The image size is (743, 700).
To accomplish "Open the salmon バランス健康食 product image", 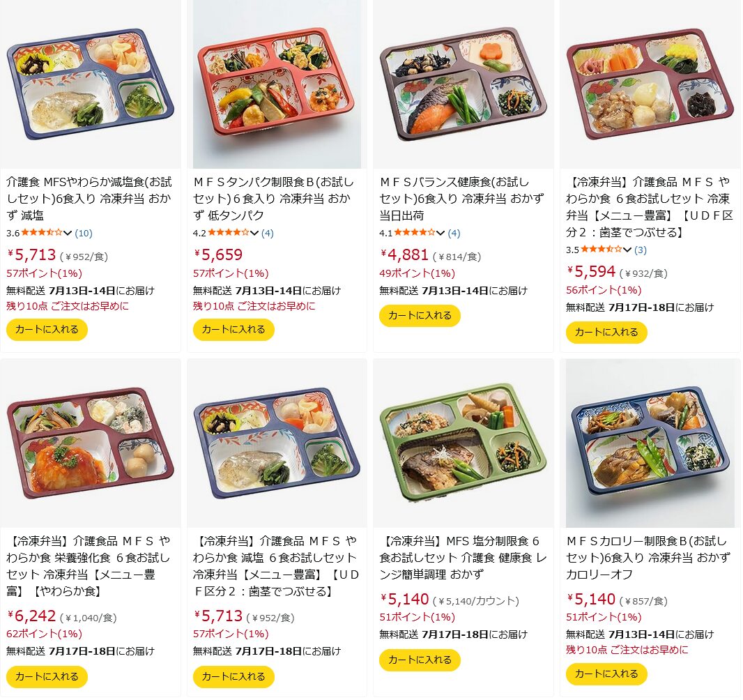I will click(x=464, y=84).
